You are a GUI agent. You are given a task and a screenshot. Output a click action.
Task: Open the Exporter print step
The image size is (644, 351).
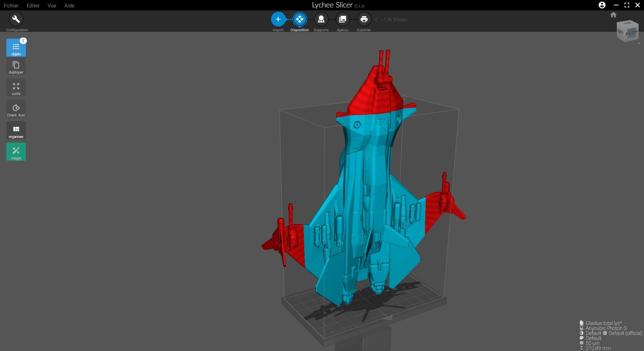pos(364,19)
